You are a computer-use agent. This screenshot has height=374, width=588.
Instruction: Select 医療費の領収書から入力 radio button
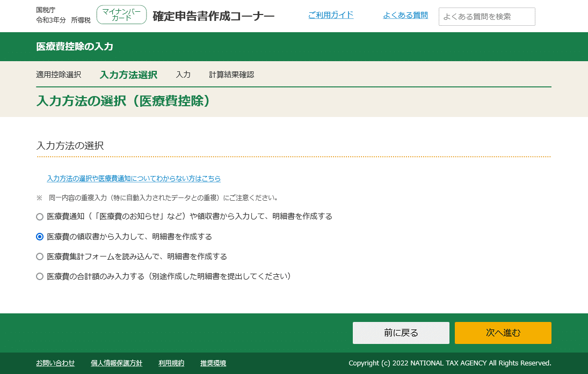pyautogui.click(x=40, y=237)
